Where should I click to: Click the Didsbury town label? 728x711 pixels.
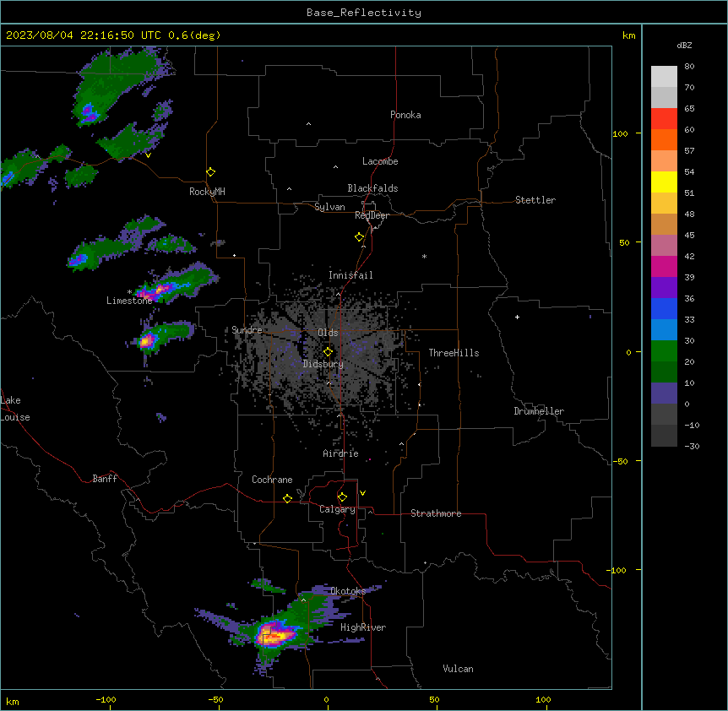[x=323, y=364]
